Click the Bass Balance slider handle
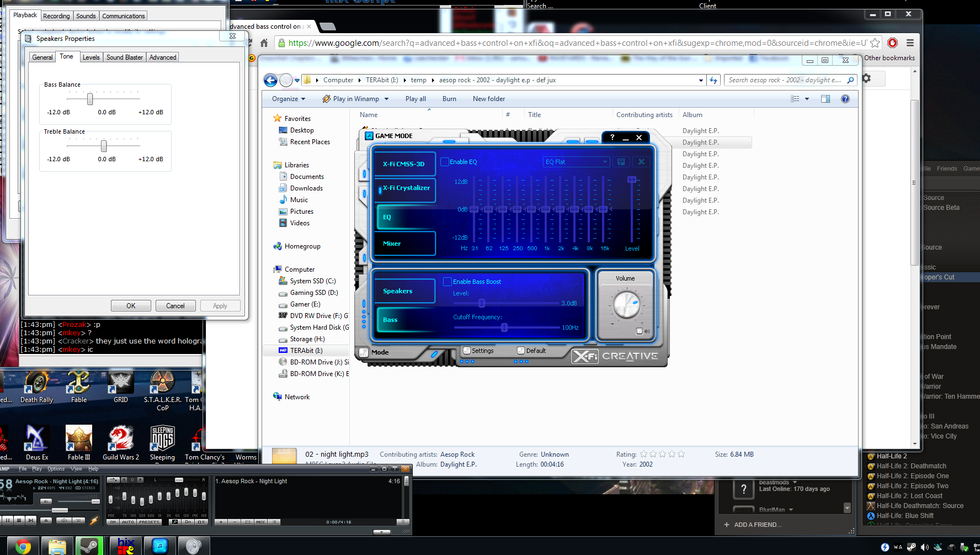980x555 pixels. point(90,99)
